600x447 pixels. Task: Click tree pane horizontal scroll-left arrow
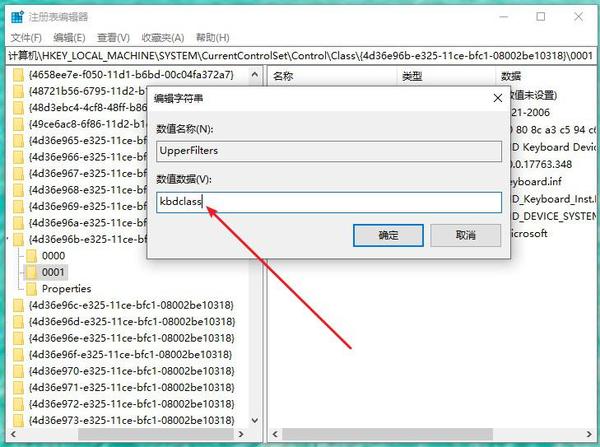point(13,434)
